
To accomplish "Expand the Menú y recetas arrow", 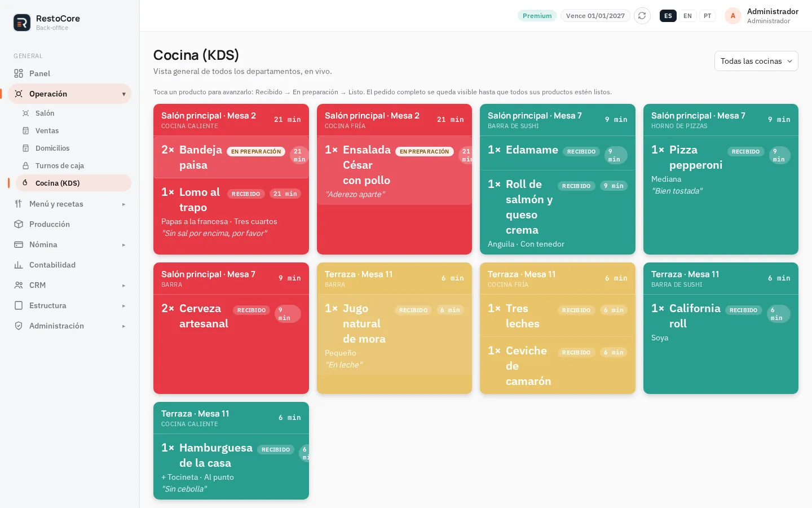I will pyautogui.click(x=123, y=204).
